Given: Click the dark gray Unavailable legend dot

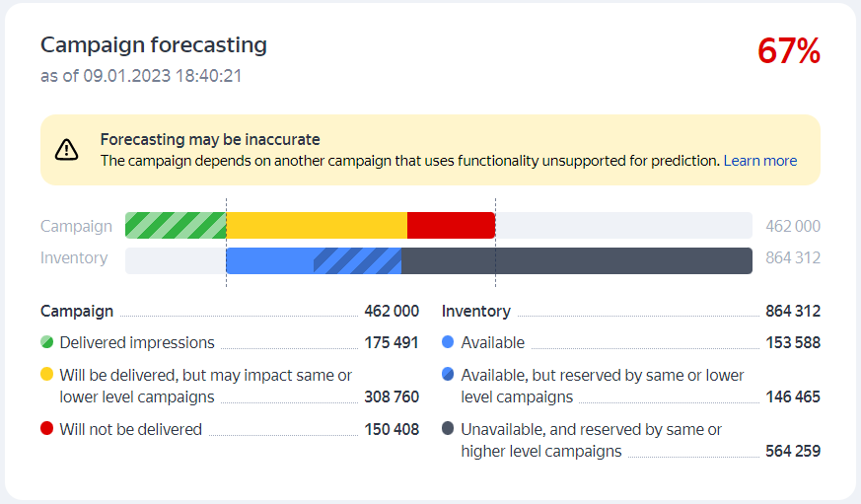Looking at the screenshot, I should pos(449,430).
